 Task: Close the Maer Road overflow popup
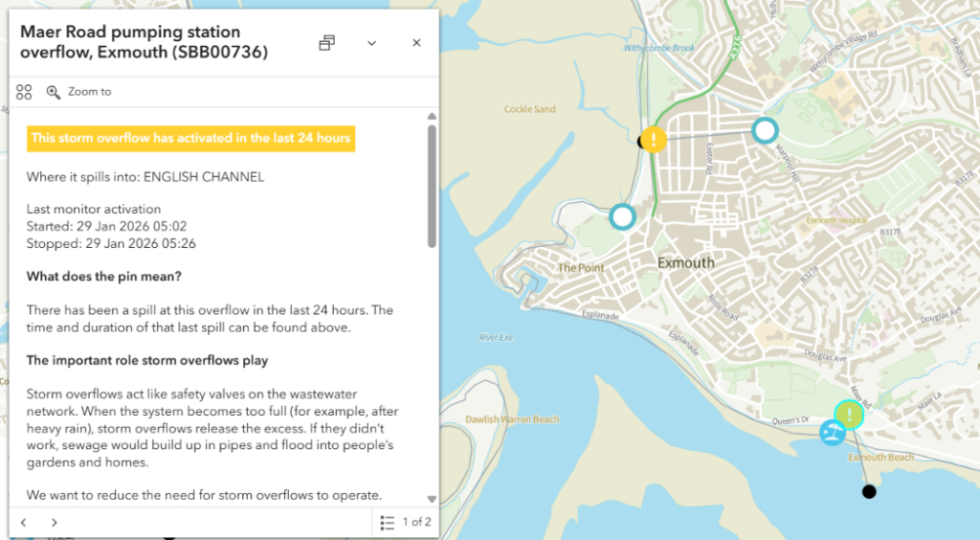pos(416,43)
